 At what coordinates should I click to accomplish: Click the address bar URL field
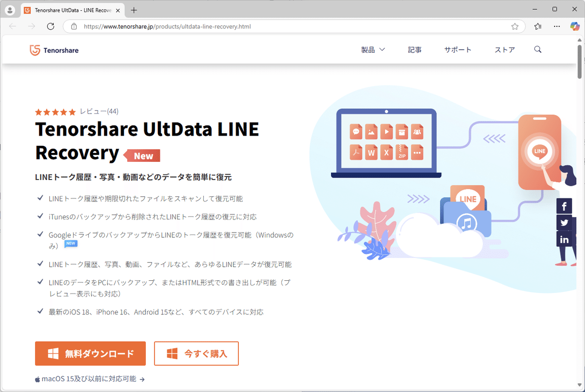coord(294,26)
